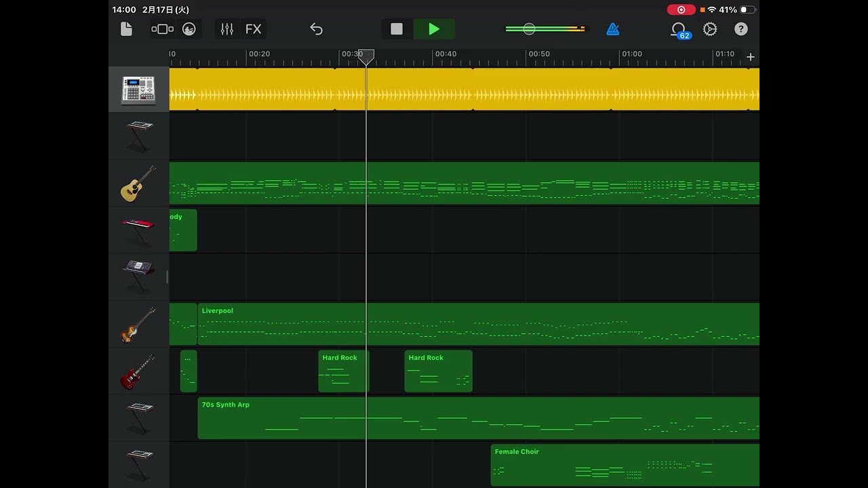Tap the track header resize handle
Viewport: 868px width, 488px height.
(x=167, y=277)
